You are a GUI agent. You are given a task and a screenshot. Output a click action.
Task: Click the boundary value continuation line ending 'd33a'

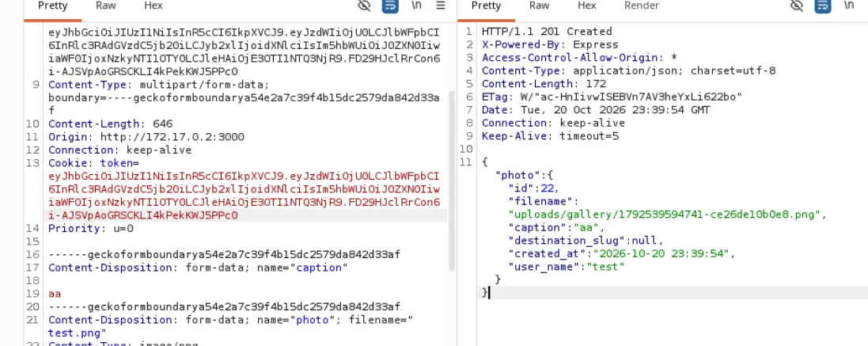(x=244, y=97)
